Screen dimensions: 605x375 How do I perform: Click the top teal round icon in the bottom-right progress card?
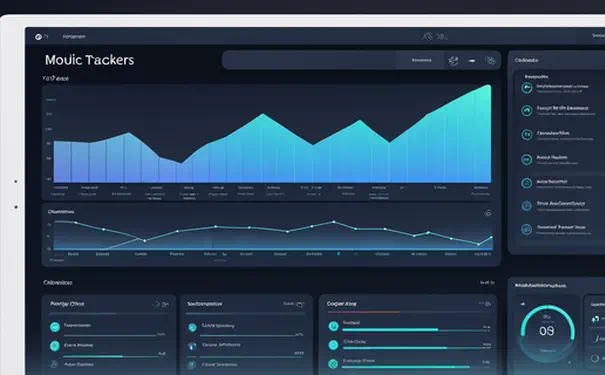pyautogui.click(x=333, y=326)
